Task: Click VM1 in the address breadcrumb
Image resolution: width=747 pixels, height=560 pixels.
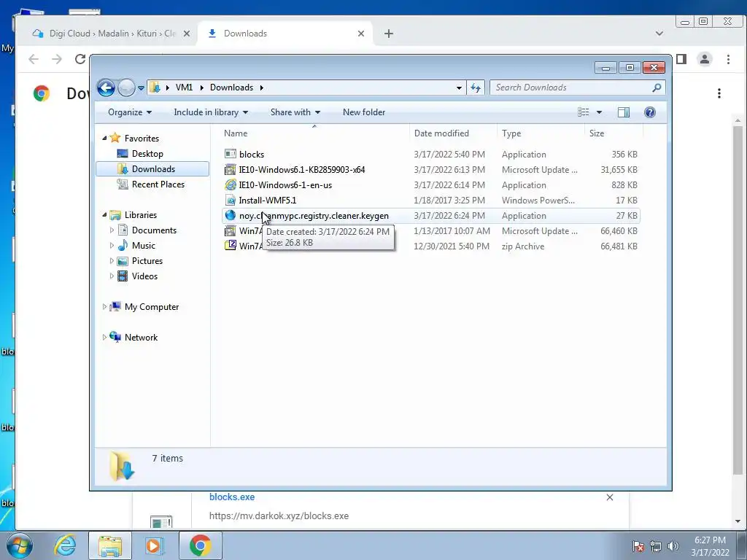Action: click(184, 87)
